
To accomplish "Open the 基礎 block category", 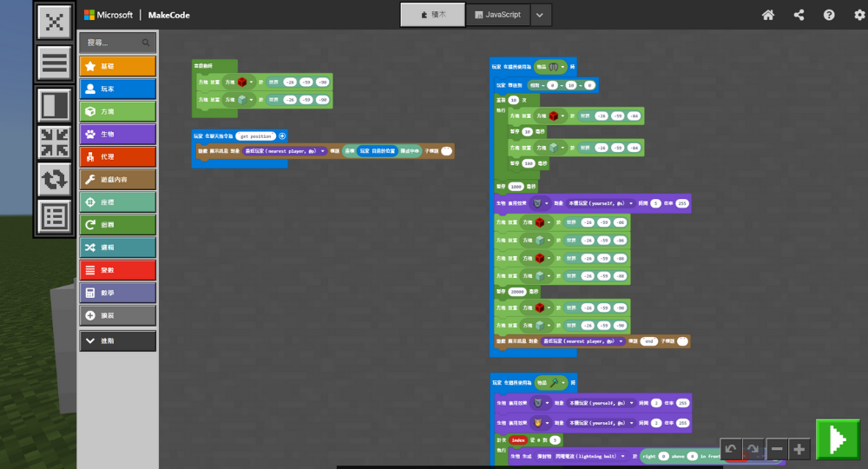I will (x=117, y=66).
